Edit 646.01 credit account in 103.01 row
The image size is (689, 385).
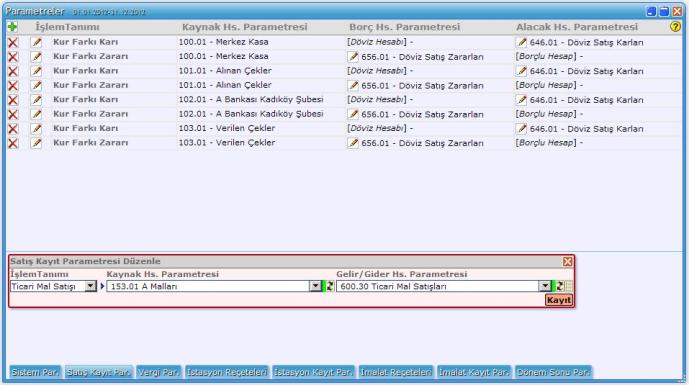pyautogui.click(x=522, y=128)
